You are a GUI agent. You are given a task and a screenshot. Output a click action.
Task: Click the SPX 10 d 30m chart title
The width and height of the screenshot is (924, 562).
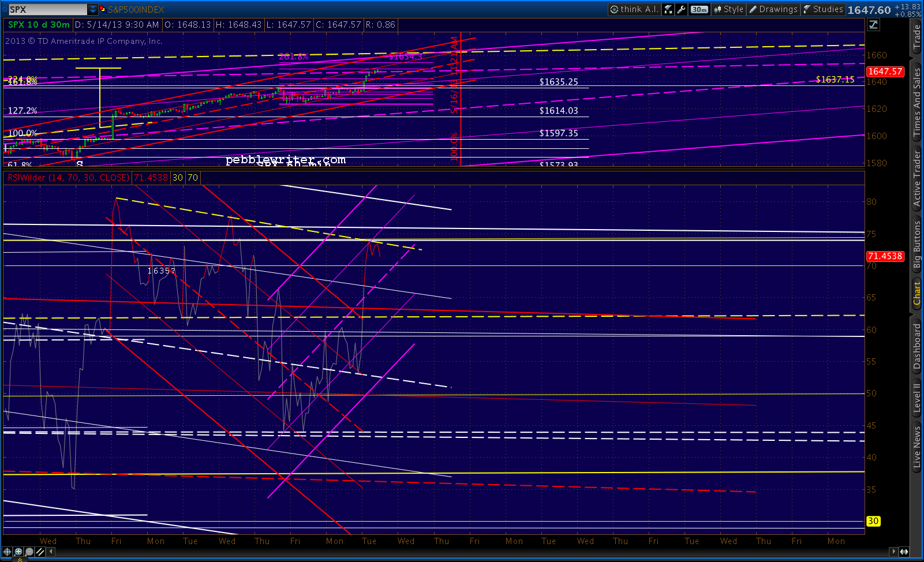tap(39, 25)
